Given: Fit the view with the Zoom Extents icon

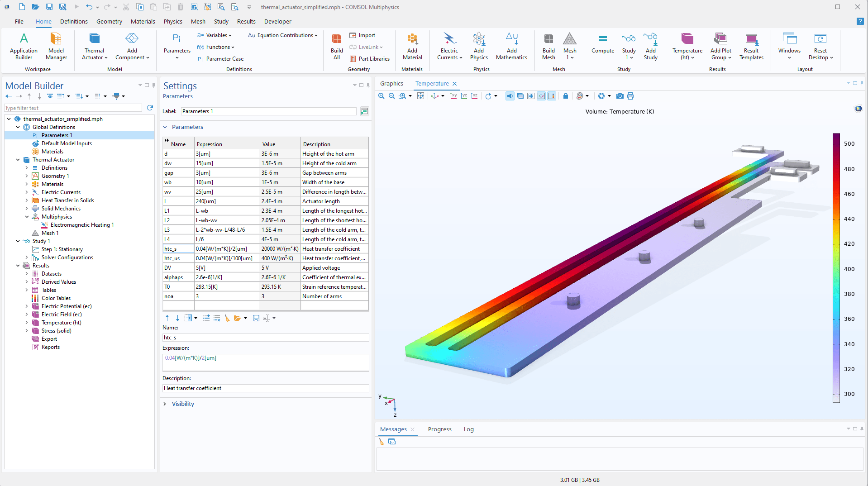Looking at the screenshot, I should [x=421, y=96].
